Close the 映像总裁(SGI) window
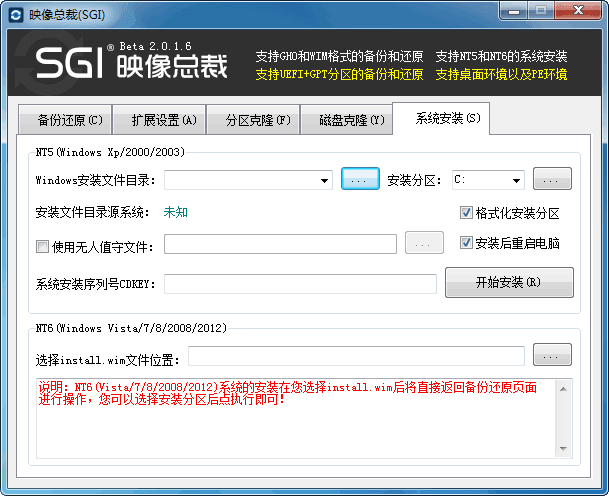The image size is (609, 496). point(578,11)
